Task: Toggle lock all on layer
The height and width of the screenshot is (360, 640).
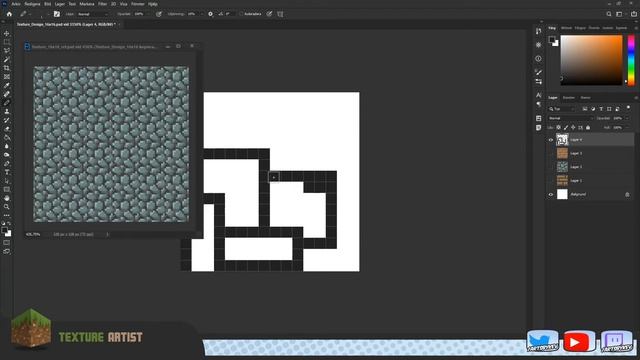Action: (x=588, y=128)
